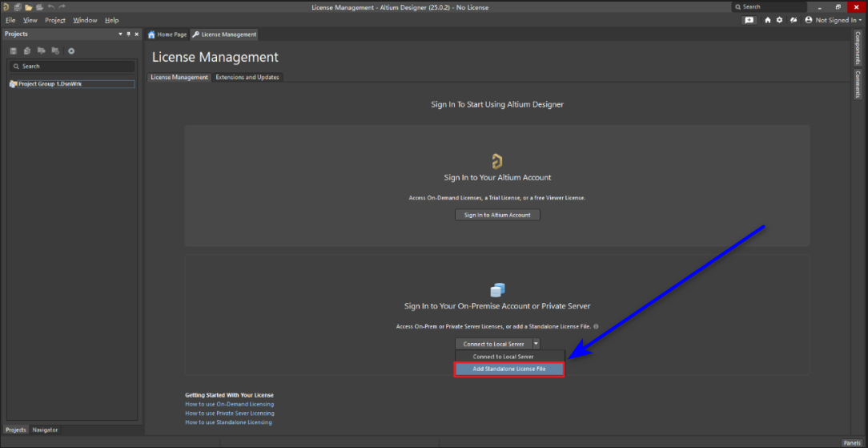
Task: Restore down the Altium Designer window
Action: [840, 6]
